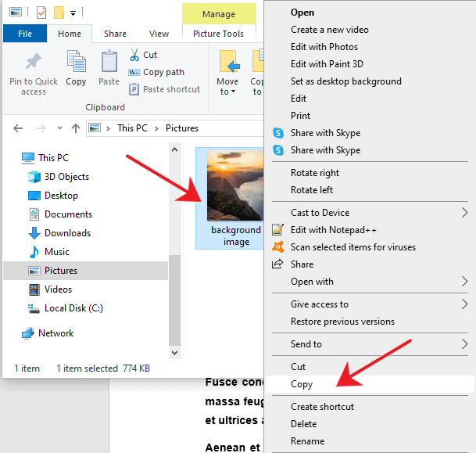The width and height of the screenshot is (476, 453).
Task: Open the Quick Access Toolbar customize dropdown
Action: 73,13
